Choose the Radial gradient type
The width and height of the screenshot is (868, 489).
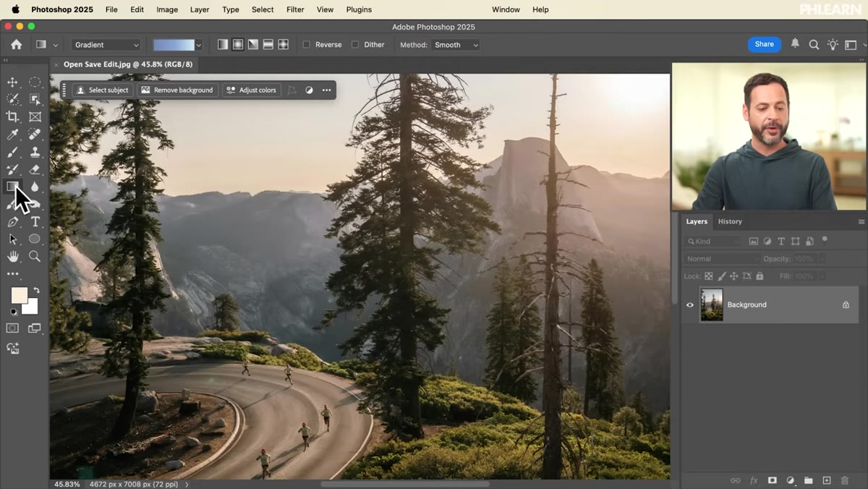pos(237,44)
